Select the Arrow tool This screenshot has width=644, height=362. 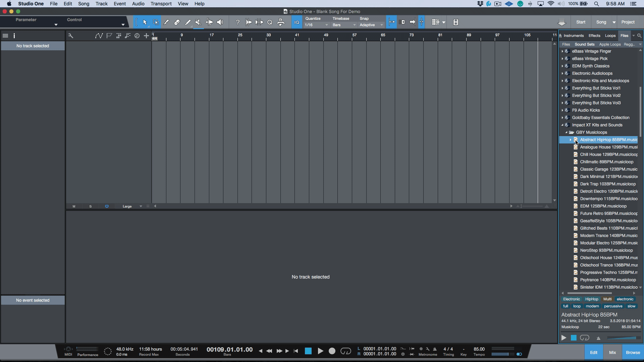[x=145, y=22]
